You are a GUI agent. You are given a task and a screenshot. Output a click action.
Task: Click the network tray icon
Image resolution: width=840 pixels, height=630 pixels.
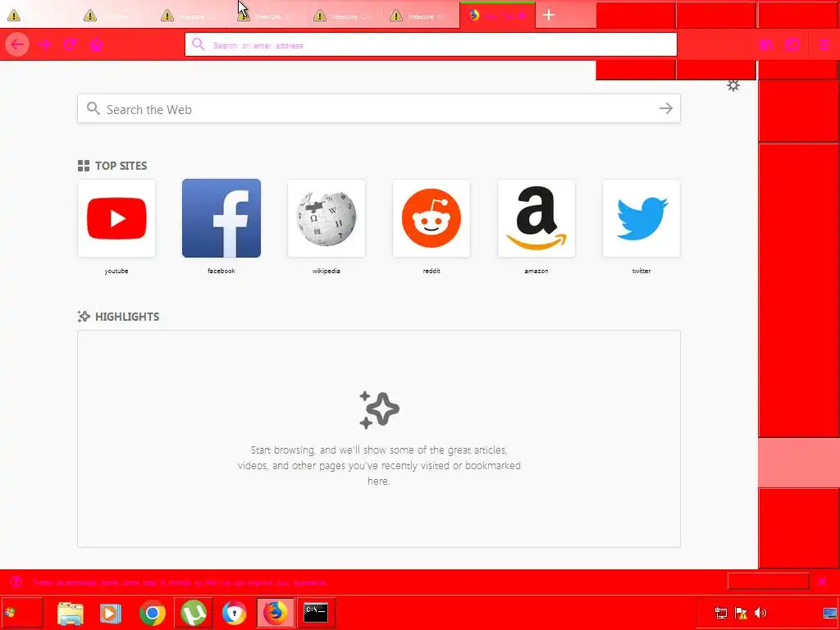coord(721,613)
